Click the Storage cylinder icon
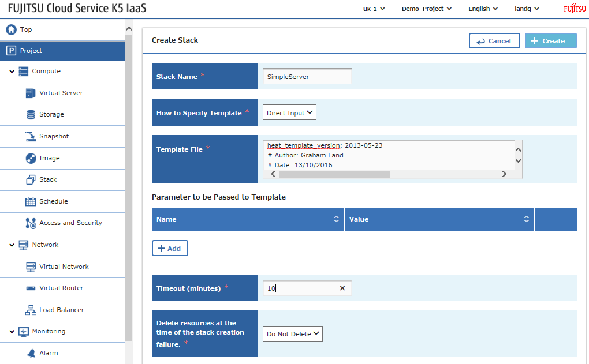589x364 pixels. 31,114
